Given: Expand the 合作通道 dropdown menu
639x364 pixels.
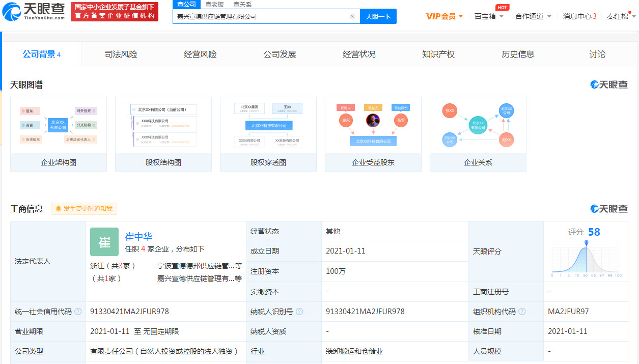Looking at the screenshot, I should point(533,16).
